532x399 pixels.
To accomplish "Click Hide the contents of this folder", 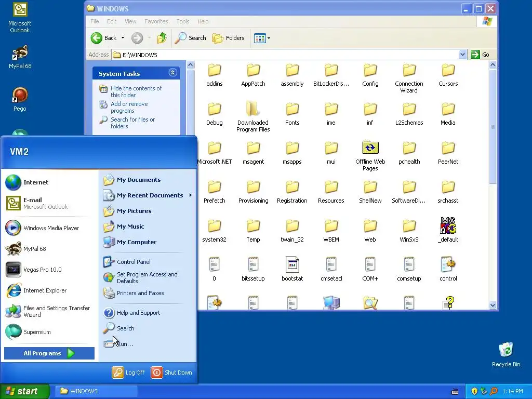I will click(x=136, y=91).
